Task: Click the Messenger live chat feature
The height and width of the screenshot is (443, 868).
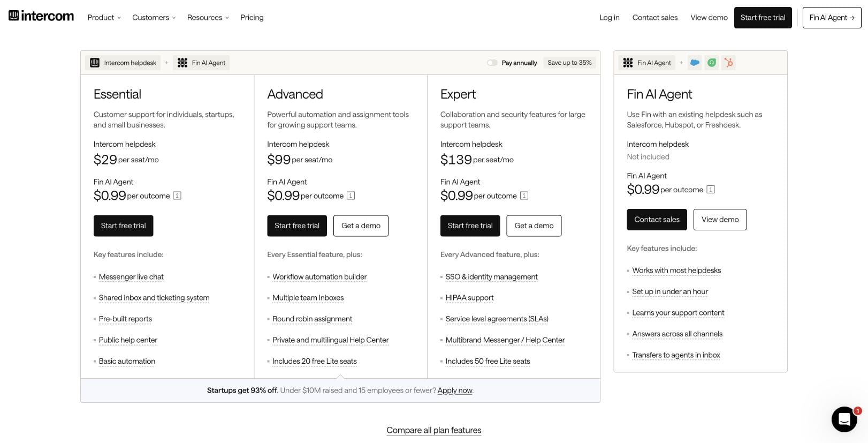Action: click(x=131, y=277)
